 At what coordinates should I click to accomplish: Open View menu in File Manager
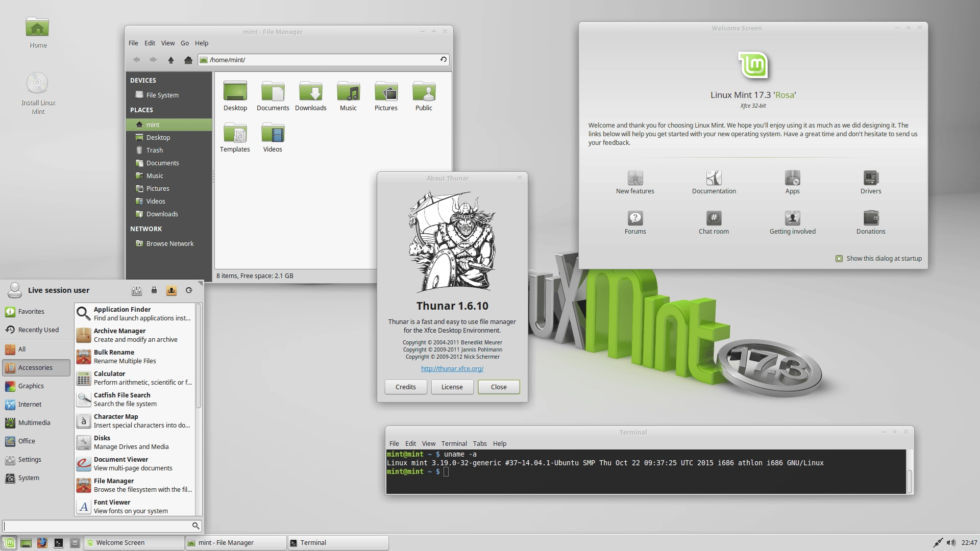[168, 43]
